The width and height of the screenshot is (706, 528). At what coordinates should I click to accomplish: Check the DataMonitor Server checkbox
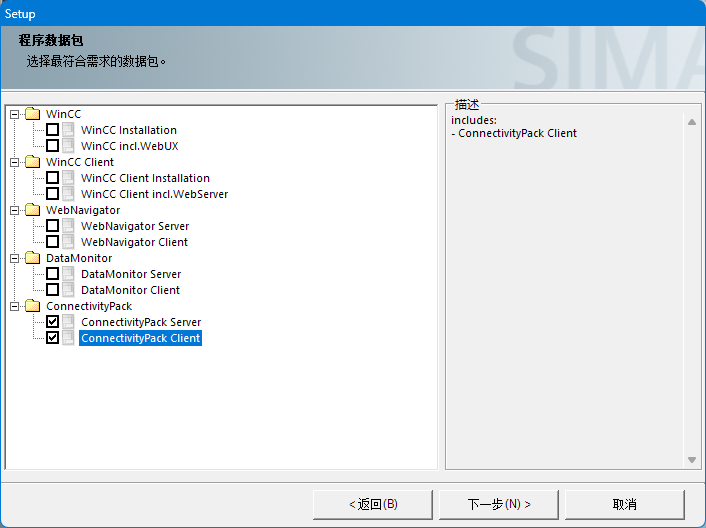pyautogui.click(x=53, y=274)
